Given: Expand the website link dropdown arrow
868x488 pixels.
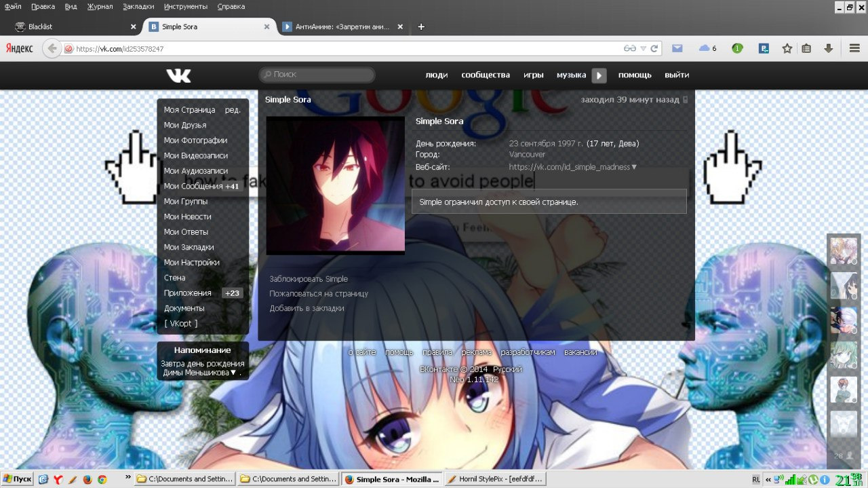Looking at the screenshot, I should 635,166.
